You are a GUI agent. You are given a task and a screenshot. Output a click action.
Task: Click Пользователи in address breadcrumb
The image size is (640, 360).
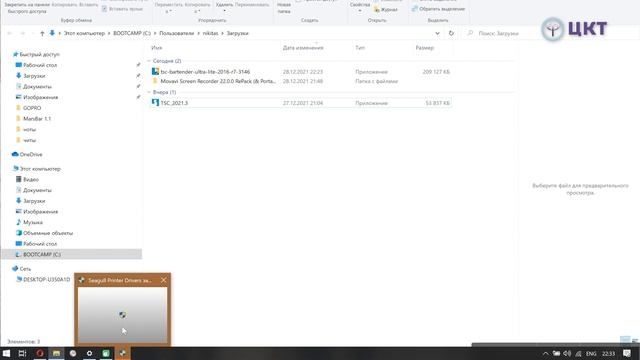pyautogui.click(x=176, y=33)
